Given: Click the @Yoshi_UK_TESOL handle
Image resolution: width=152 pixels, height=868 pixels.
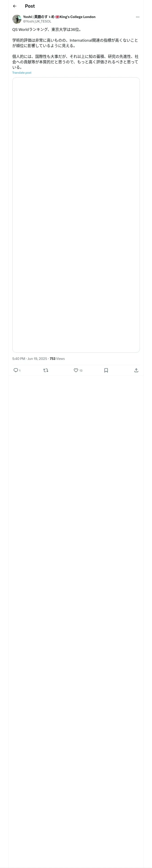Looking at the screenshot, I should 37,22.
